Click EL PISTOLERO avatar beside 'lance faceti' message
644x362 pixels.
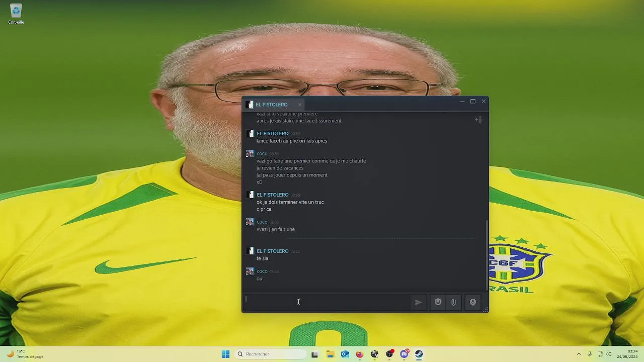point(250,133)
